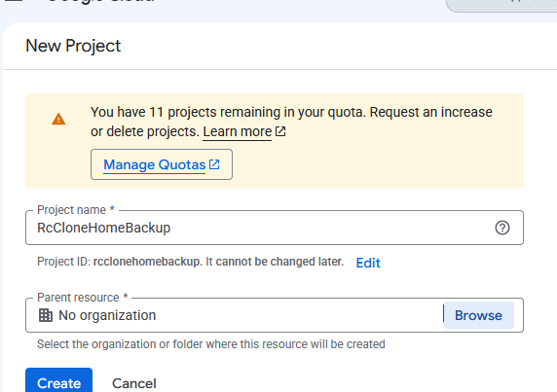Click the project ID text 'rcclonehomebackup'
This screenshot has width=557, height=392.
(x=146, y=262)
